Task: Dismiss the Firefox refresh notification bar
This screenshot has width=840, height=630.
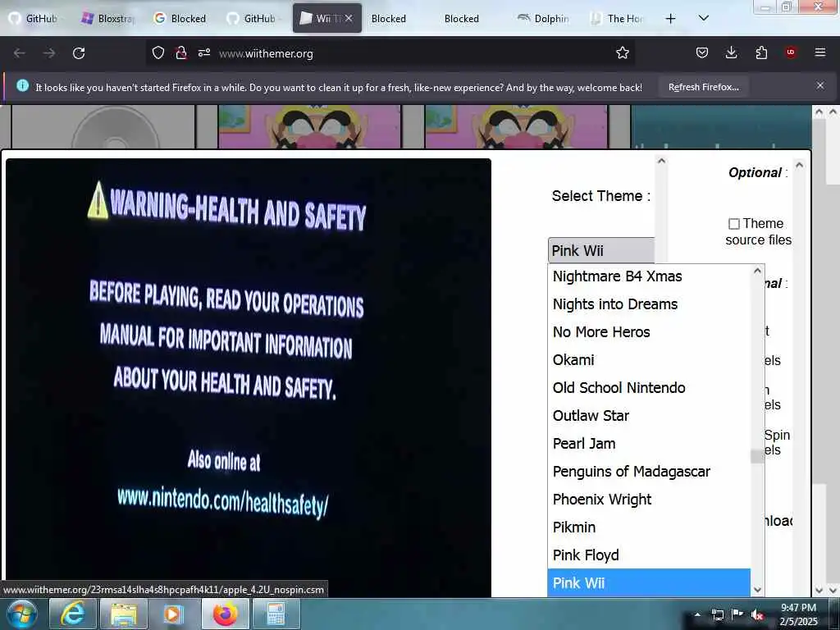Action: click(x=820, y=85)
